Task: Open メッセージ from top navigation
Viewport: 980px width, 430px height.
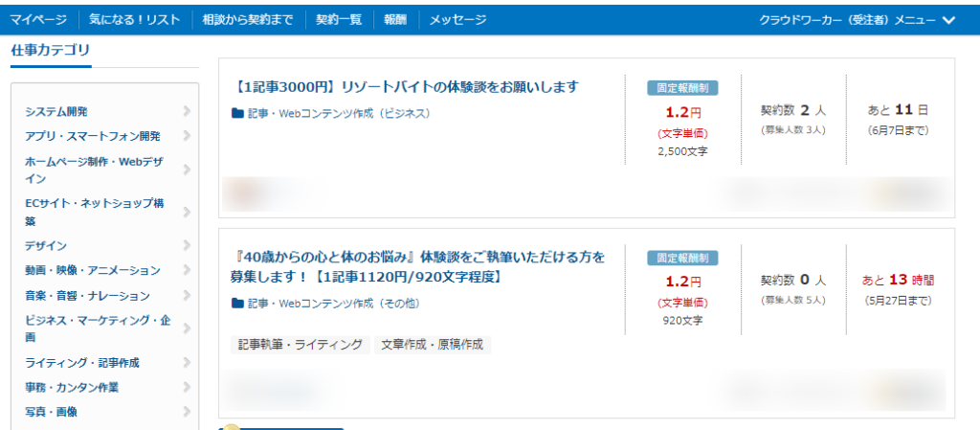Action: point(457,19)
